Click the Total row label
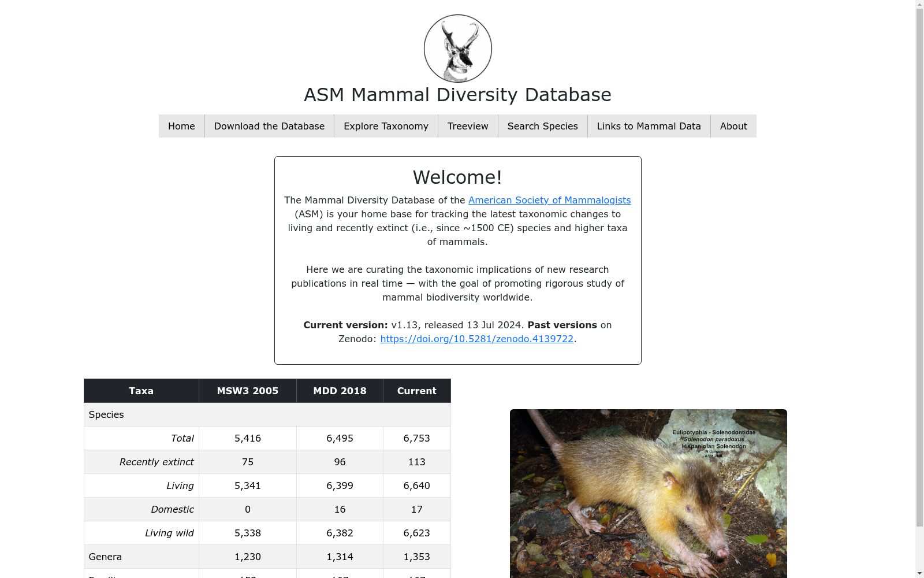 tap(182, 438)
